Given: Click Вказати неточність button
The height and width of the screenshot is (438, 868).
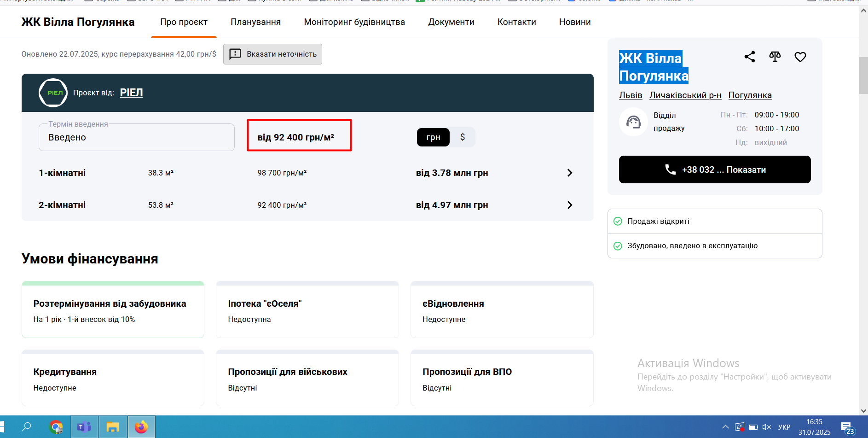Looking at the screenshot, I should pos(272,54).
